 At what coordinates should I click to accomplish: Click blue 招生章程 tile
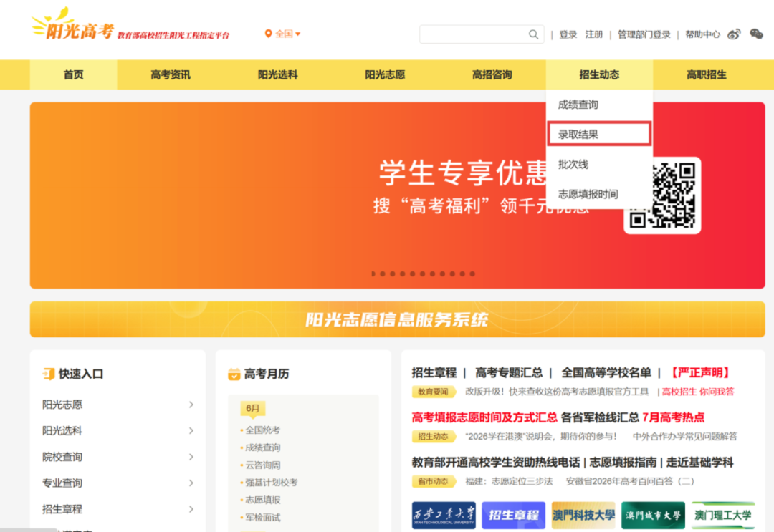(513, 516)
